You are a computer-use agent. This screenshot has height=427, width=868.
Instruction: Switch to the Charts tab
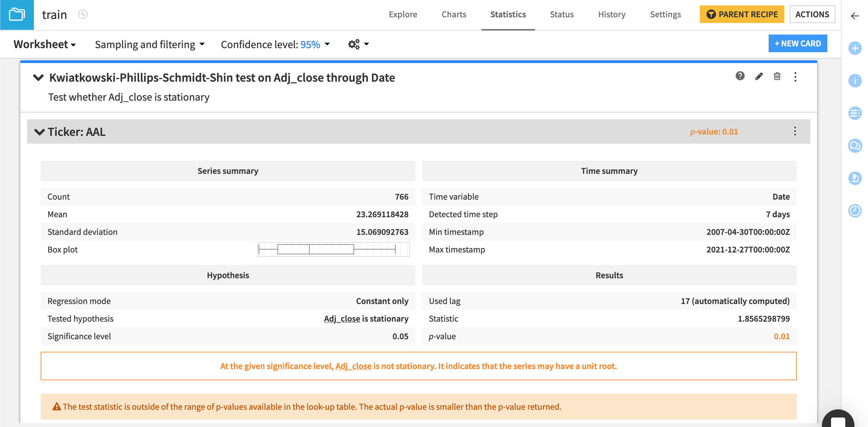click(454, 14)
